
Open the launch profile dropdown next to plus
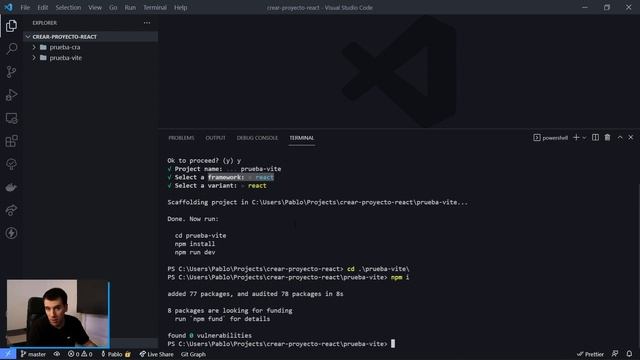click(584, 138)
